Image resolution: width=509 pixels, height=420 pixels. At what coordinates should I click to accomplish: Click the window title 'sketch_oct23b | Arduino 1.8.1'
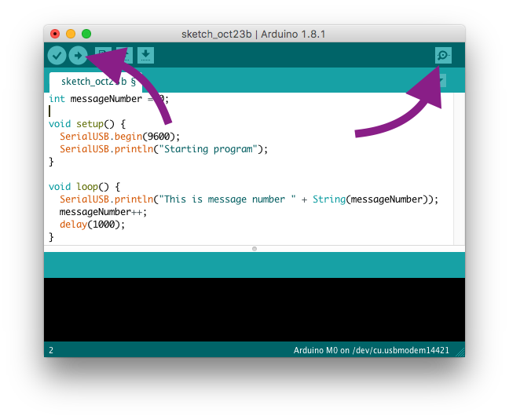(253, 34)
